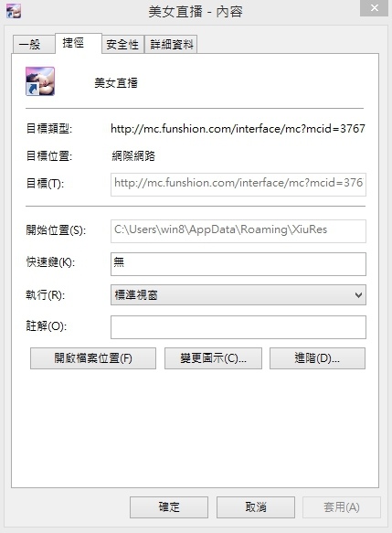Viewport: 392px width, 533px height.
Task: Click the empty 註解(O) comment field
Action: (x=238, y=327)
